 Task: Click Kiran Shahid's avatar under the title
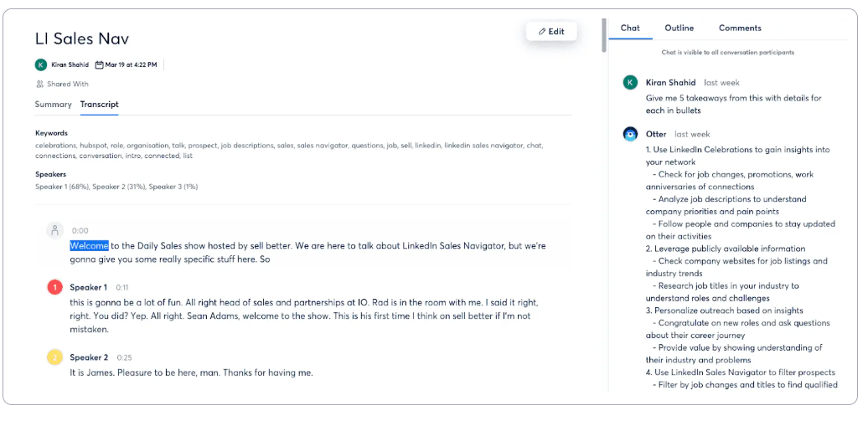point(41,64)
